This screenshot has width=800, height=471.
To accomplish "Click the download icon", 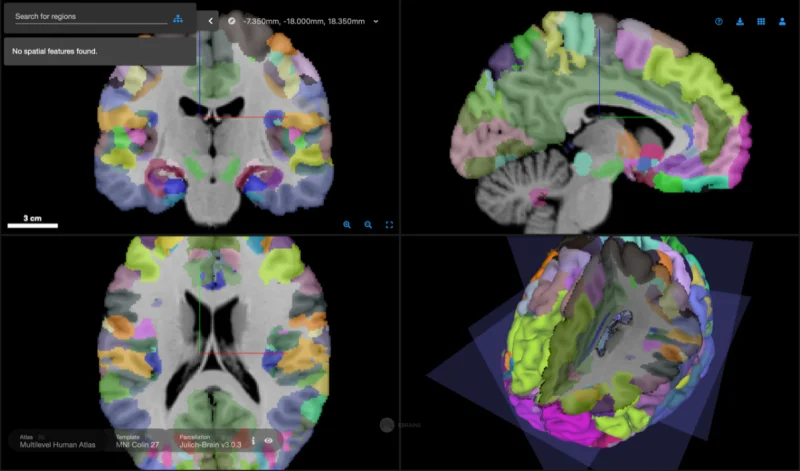I will coord(740,21).
